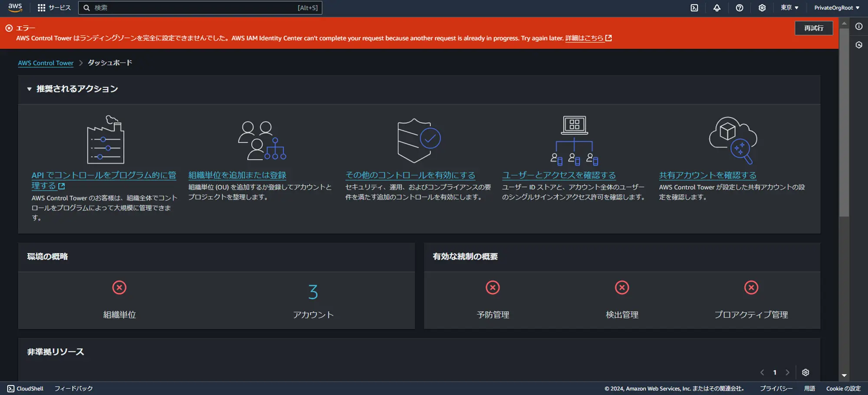This screenshot has height=395, width=868.
Task: Click the error status icon above 組織単位
Action: click(x=119, y=287)
